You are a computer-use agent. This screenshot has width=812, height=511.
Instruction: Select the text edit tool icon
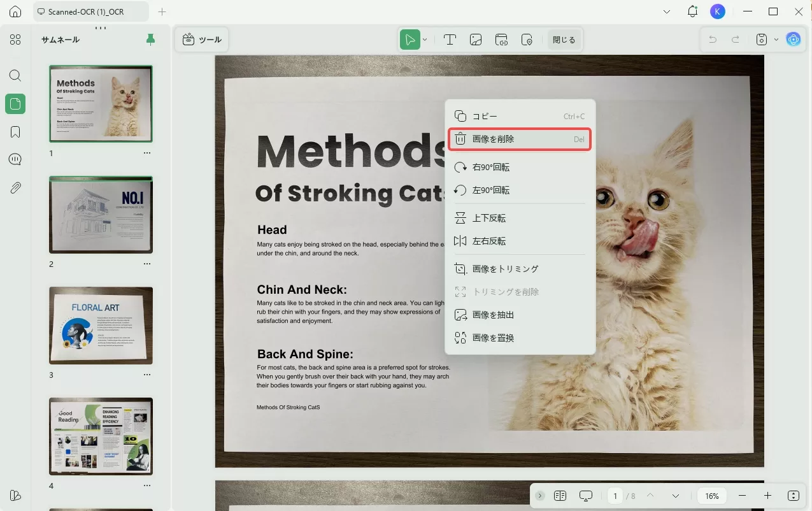[450, 40]
